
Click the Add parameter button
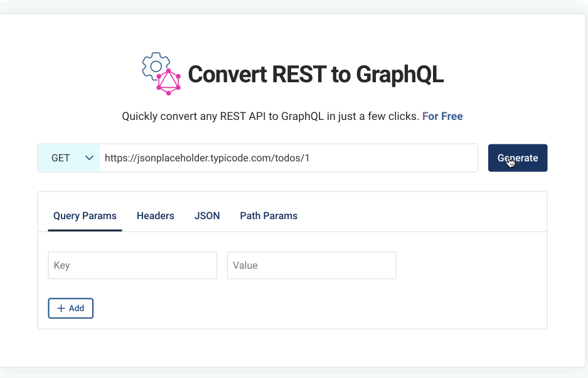pos(70,308)
